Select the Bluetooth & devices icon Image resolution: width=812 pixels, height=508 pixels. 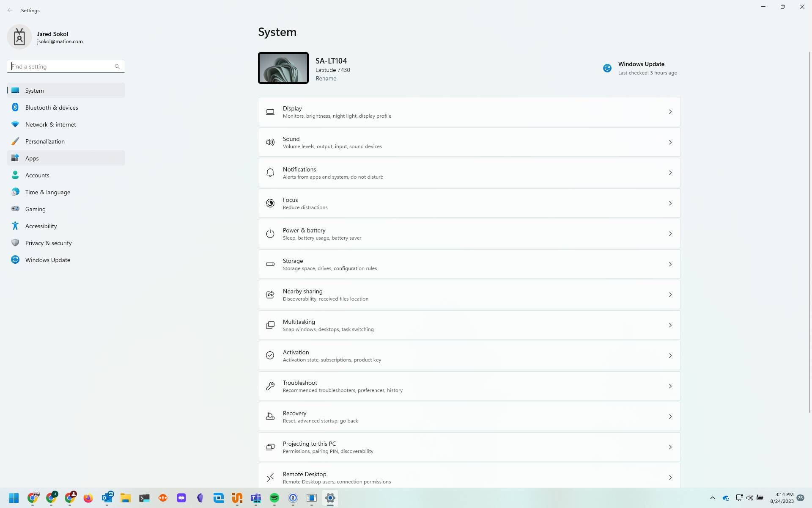pyautogui.click(x=15, y=107)
